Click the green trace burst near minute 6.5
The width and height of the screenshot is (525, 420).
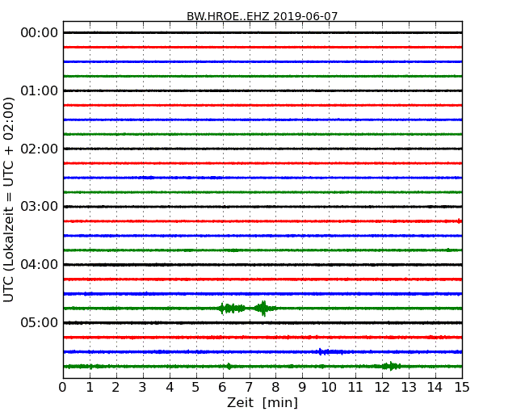pyautogui.click(x=233, y=309)
